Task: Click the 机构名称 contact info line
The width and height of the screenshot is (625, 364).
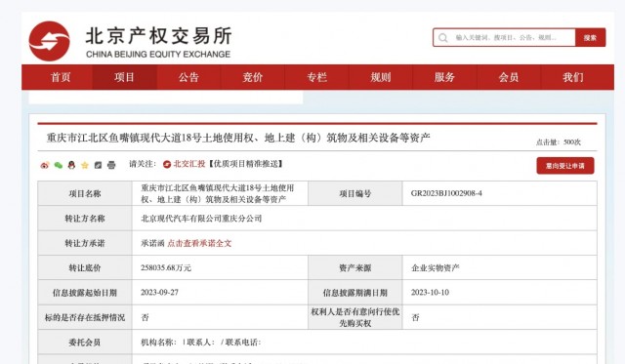Action: [x=200, y=343]
